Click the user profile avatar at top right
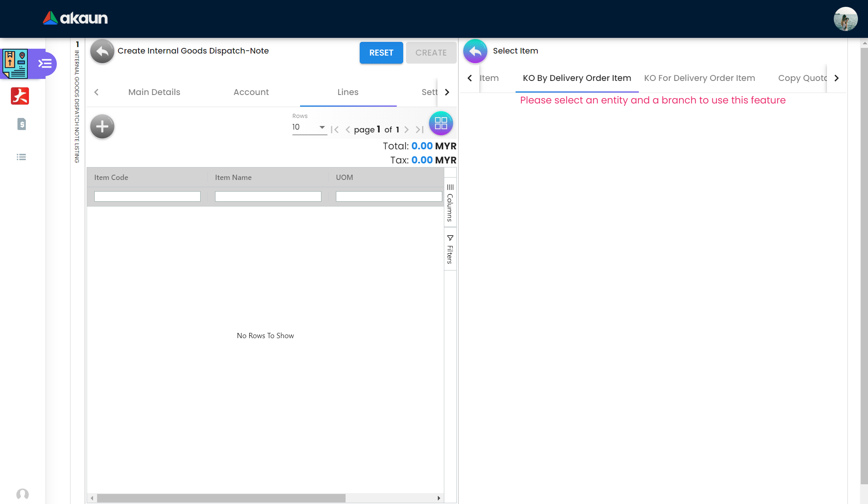 (x=845, y=19)
